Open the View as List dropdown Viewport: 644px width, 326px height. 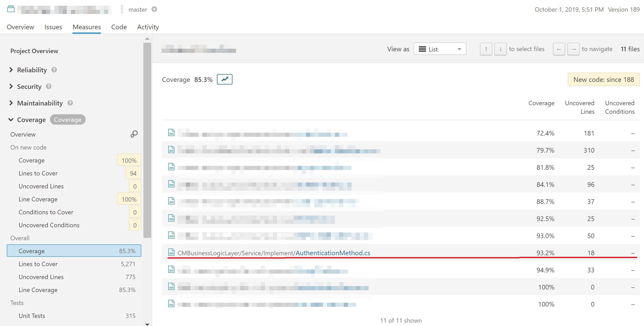point(440,49)
